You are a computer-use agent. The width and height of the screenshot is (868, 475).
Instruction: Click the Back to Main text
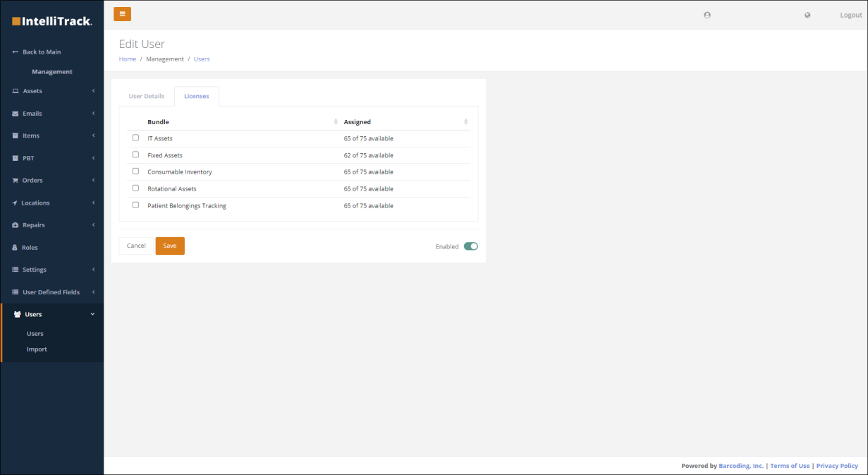coord(42,52)
